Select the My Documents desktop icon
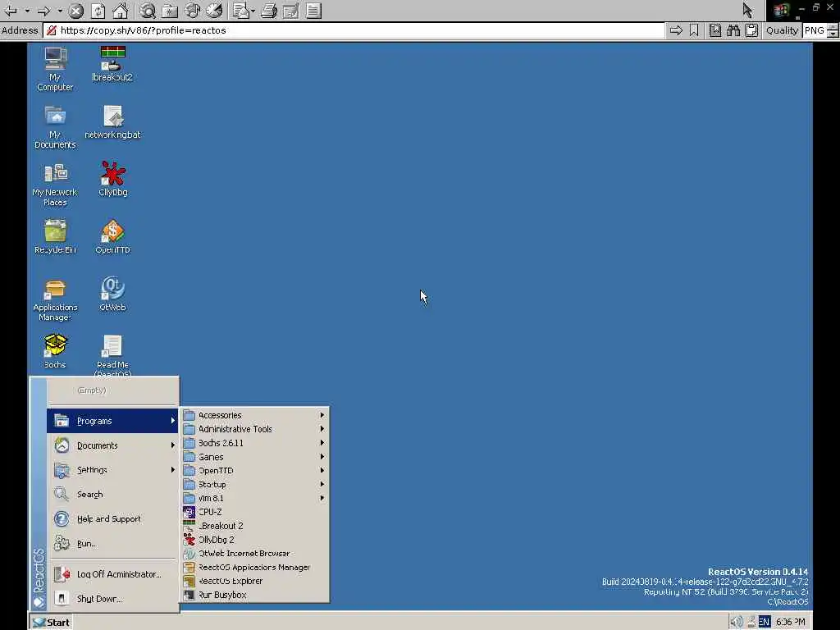 point(55,127)
